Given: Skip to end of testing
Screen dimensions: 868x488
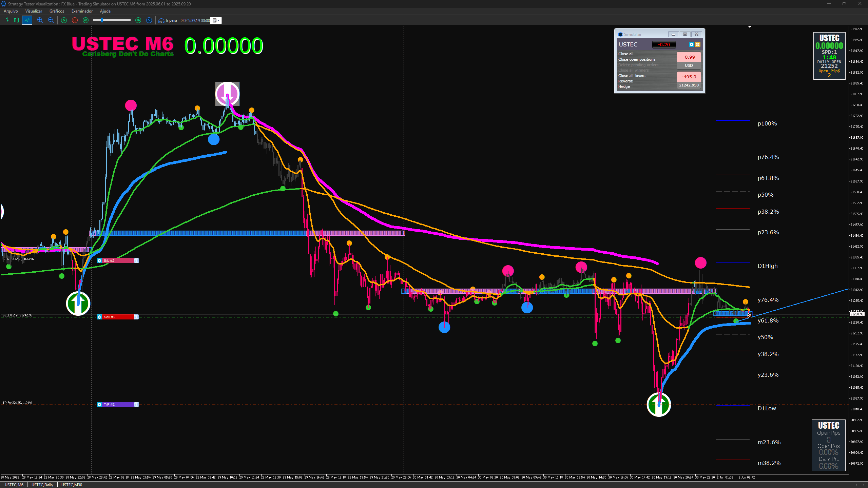Looking at the screenshot, I should [149, 20].
